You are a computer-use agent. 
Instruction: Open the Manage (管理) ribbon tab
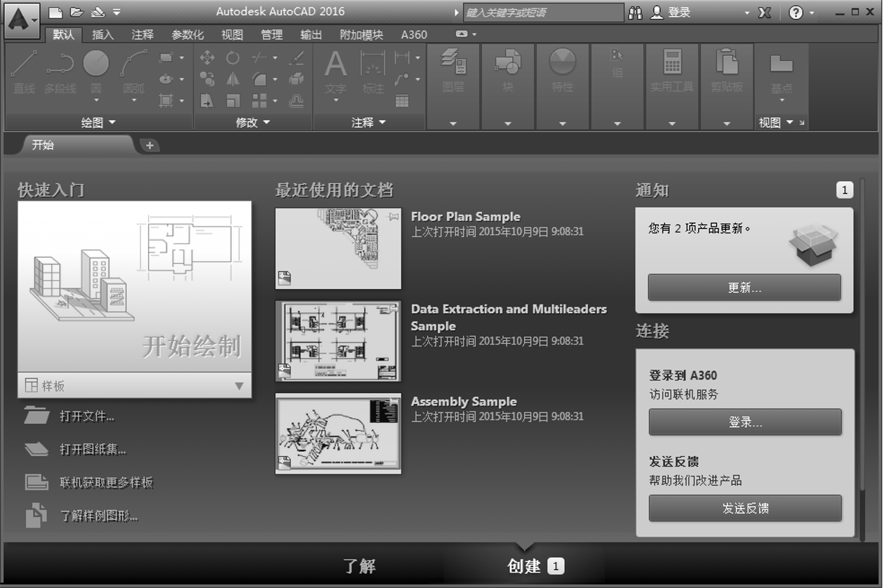pos(272,34)
